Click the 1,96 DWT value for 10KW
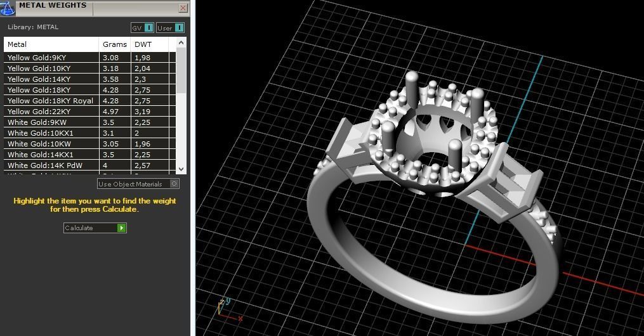This screenshot has width=644, height=336. pos(143,143)
